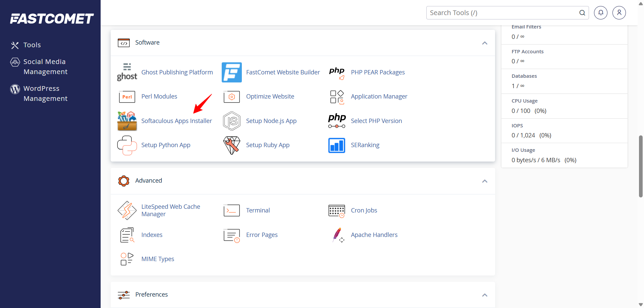Screen dimensions: 644x308
Task: Open the Ghost Publishing Platform link
Action: click(x=177, y=72)
